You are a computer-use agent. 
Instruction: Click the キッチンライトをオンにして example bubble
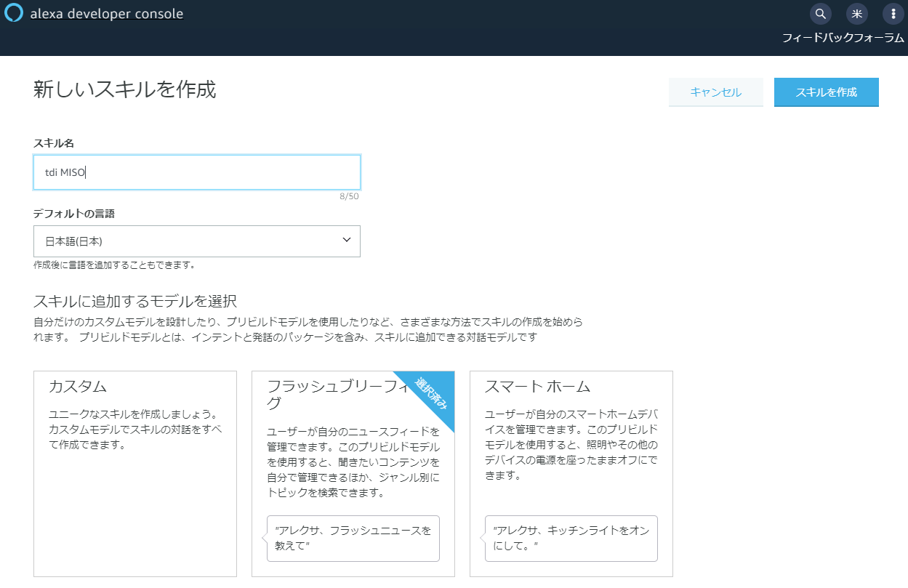pos(571,538)
